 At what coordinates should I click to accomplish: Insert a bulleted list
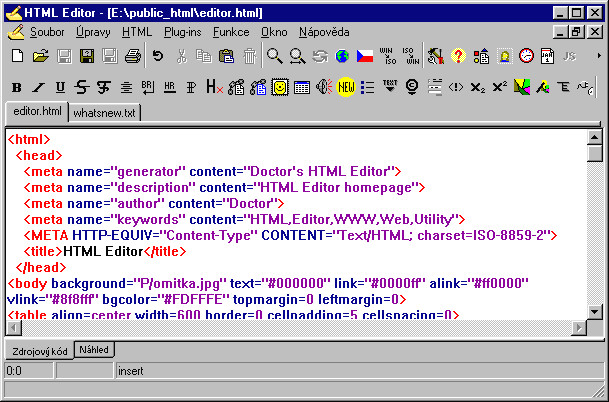[367, 87]
